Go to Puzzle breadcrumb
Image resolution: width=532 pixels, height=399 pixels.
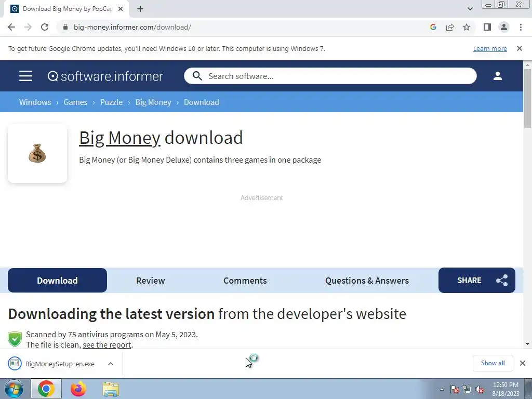tap(111, 102)
